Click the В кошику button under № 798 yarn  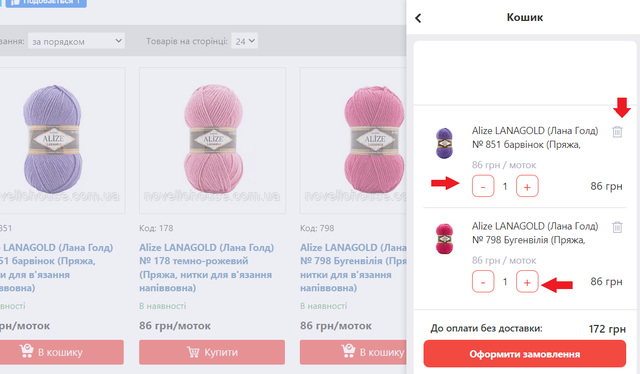[353, 352]
